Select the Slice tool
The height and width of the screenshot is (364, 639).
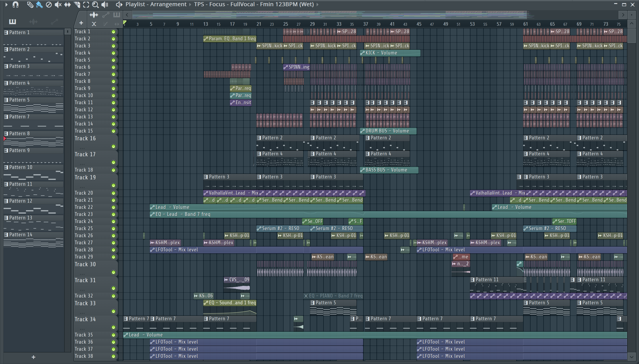(77, 4)
